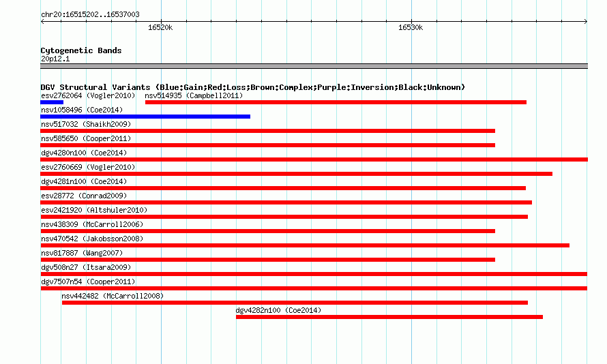The image size is (607, 364).
Task: Open the dgv4280n100 (Coe2014) label
Action: [x=84, y=153]
